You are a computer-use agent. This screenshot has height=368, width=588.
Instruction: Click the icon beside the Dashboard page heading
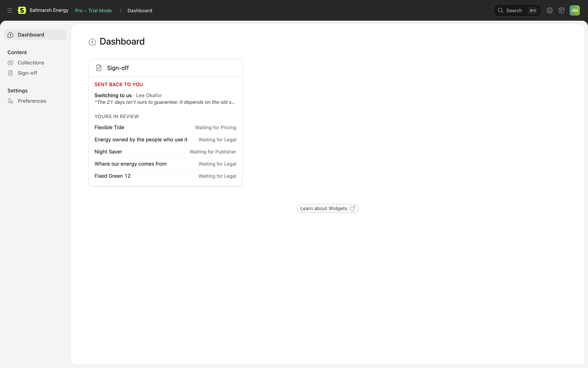tap(92, 42)
